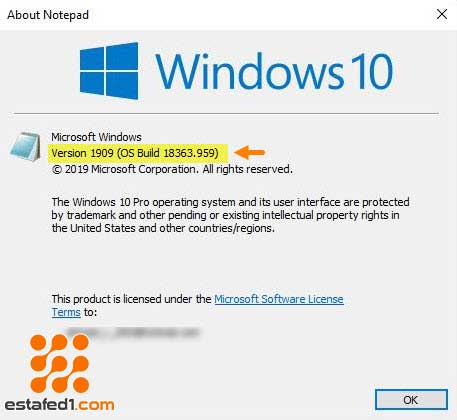The image size is (457, 420).
Task: Close the About Notepad dialog
Action: pos(442,14)
